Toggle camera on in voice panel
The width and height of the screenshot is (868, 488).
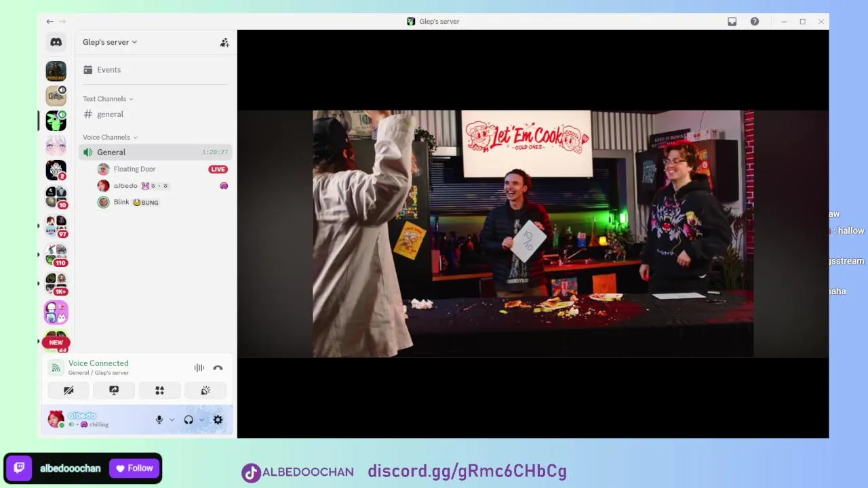pos(68,390)
